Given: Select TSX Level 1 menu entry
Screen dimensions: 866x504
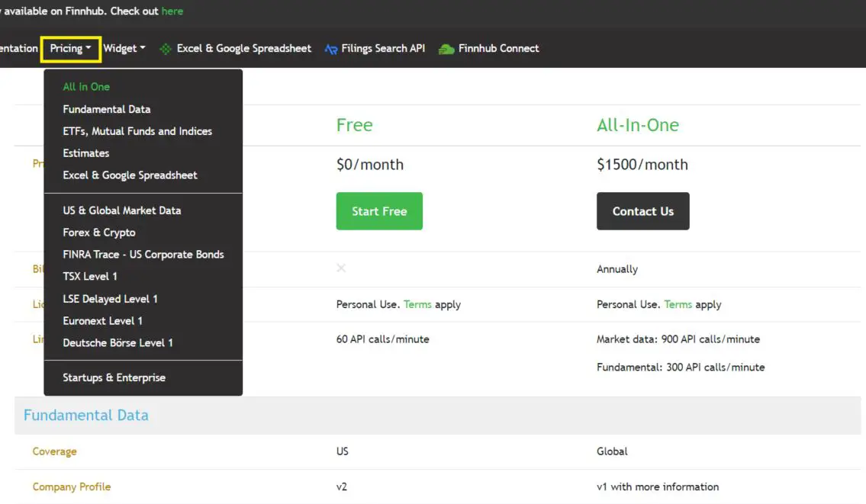Looking at the screenshot, I should [90, 277].
